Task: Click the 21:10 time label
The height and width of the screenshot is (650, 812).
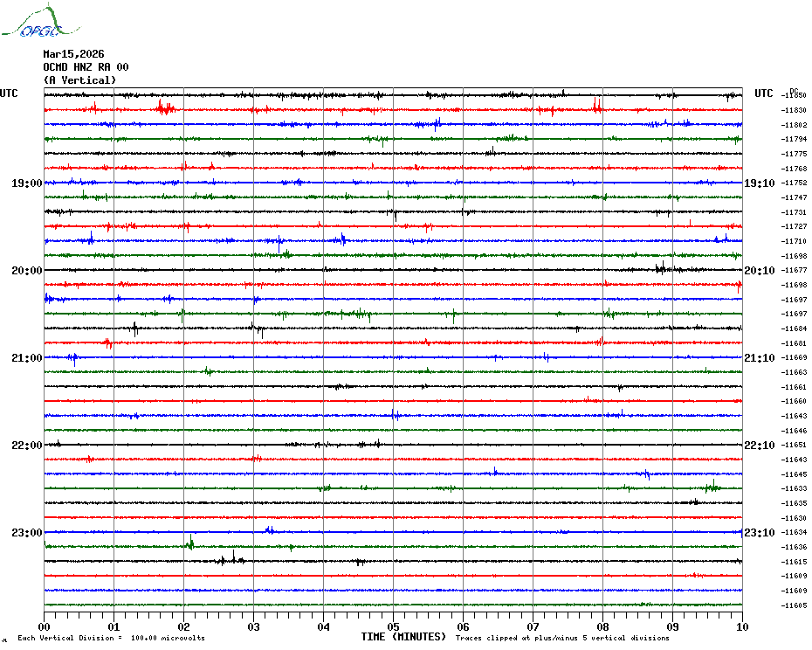Action: 760,357
